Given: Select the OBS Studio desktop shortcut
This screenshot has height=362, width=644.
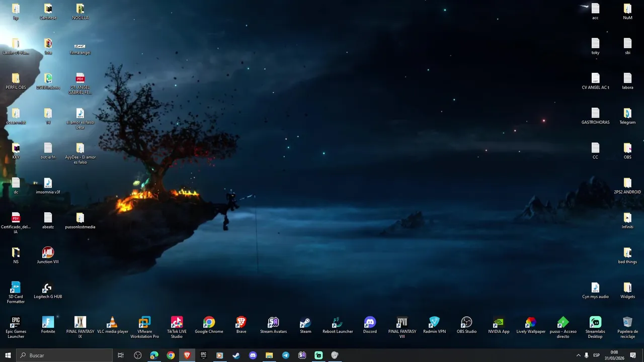Looking at the screenshot, I should [x=466, y=325].
